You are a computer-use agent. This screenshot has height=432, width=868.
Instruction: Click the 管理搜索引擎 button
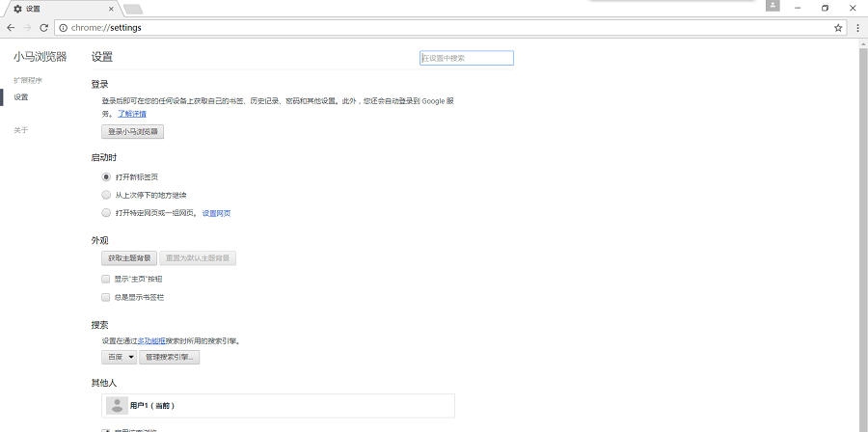(x=170, y=358)
